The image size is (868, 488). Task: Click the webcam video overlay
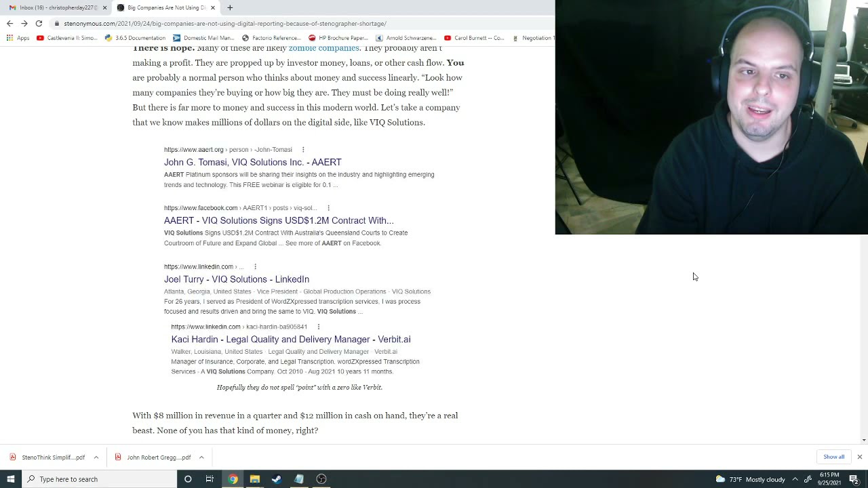711,117
